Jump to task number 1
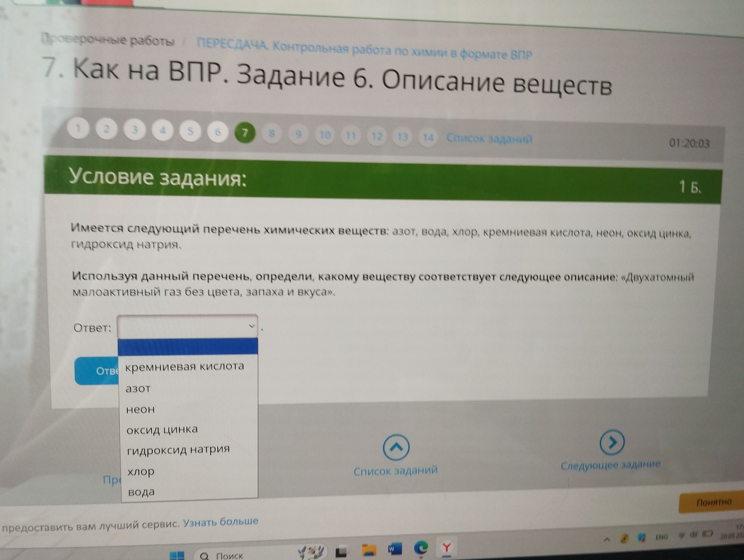Viewport: 744px width, 560px height. 78,128
